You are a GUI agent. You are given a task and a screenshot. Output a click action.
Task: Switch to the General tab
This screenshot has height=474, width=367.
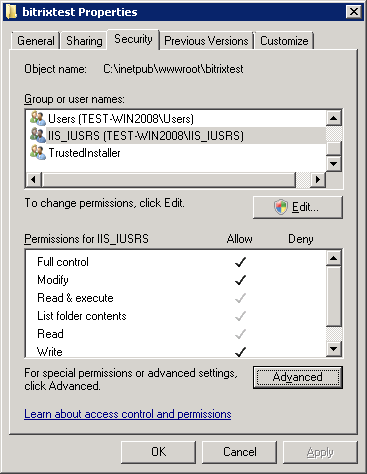pyautogui.click(x=36, y=41)
